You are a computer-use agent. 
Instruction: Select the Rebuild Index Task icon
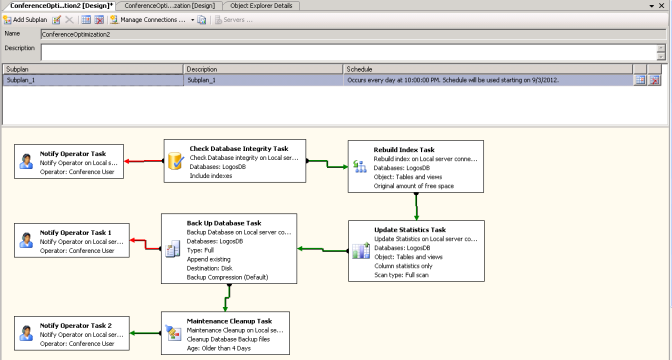pos(360,166)
